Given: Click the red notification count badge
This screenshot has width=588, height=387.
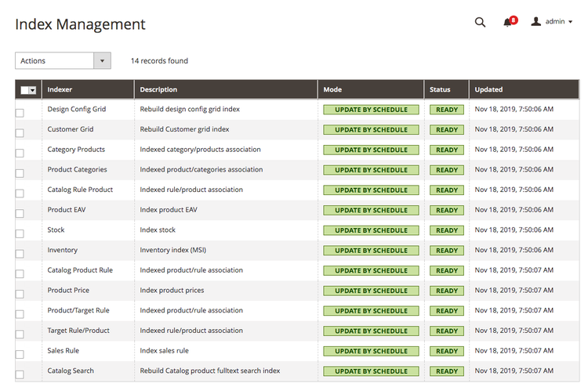Looking at the screenshot, I should (514, 20).
